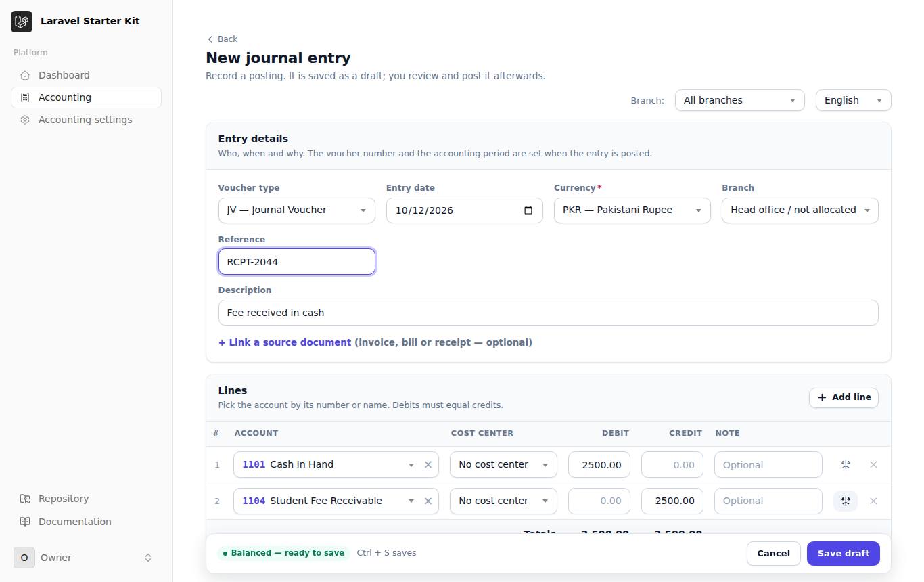Open the Currency PKR dropdown
The height and width of the screenshot is (582, 924).
pos(632,210)
